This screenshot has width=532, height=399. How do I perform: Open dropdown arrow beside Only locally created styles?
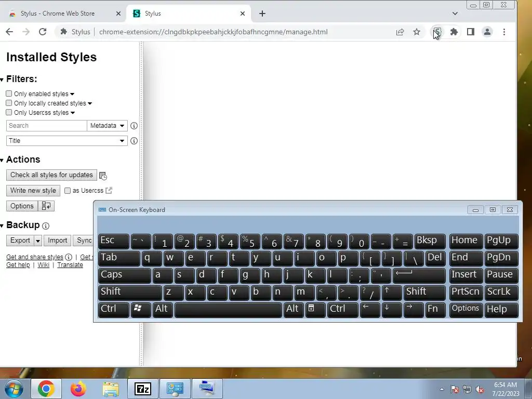tap(90, 103)
